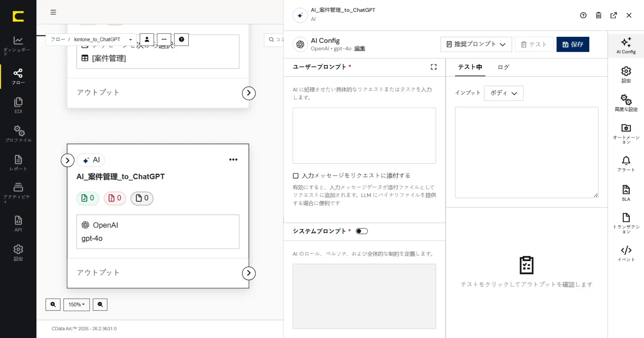Open オートメーション in right rail

click(626, 133)
